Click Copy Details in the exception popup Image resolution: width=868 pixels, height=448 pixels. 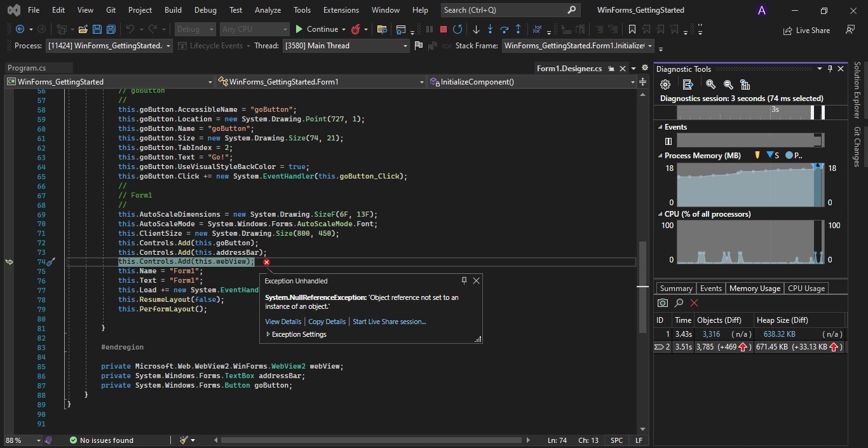click(x=327, y=322)
